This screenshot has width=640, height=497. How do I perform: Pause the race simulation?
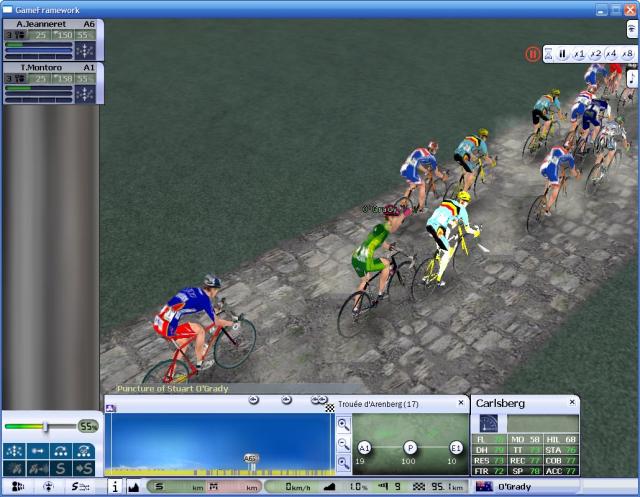click(562, 54)
